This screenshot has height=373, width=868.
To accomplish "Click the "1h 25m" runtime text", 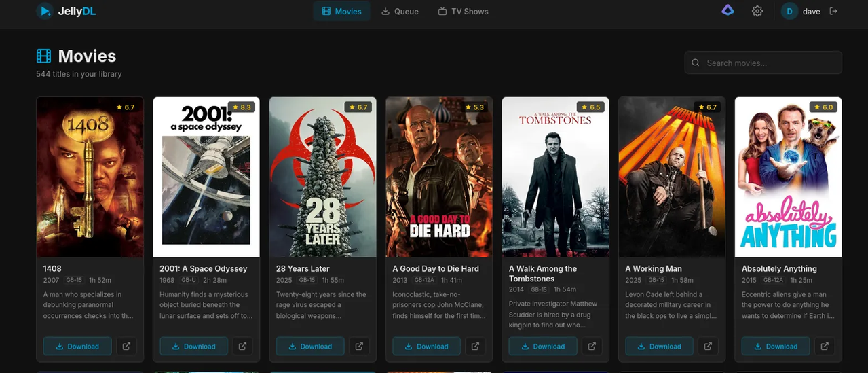I will tap(801, 280).
